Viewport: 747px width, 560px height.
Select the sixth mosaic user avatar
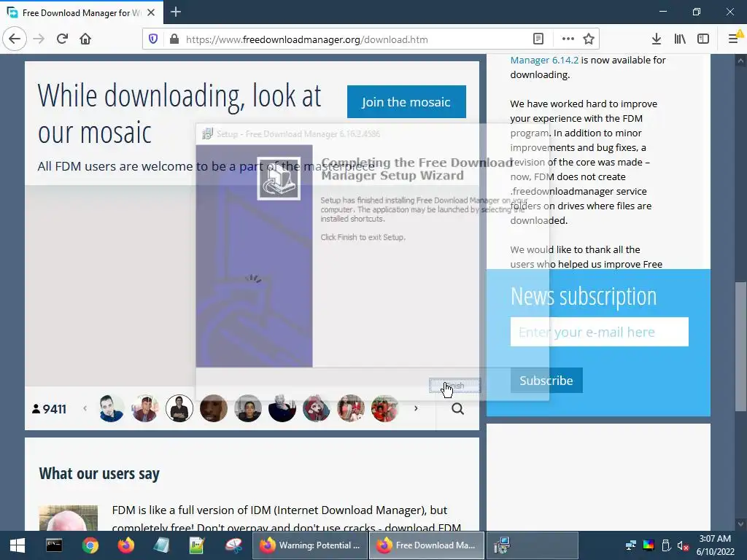click(x=282, y=408)
